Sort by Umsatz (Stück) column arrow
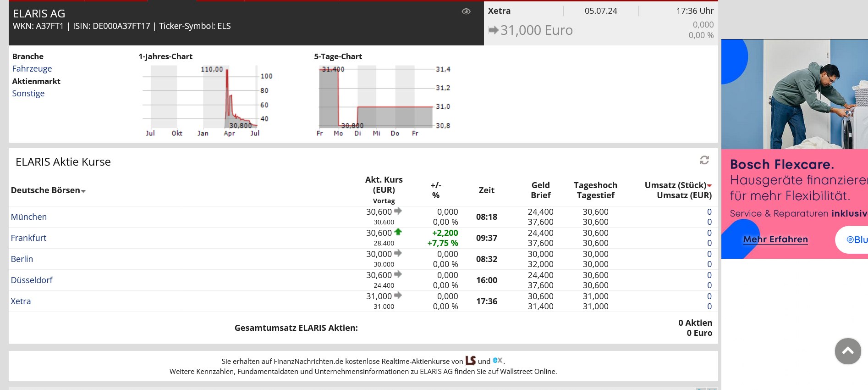The height and width of the screenshot is (390, 868). point(709,185)
